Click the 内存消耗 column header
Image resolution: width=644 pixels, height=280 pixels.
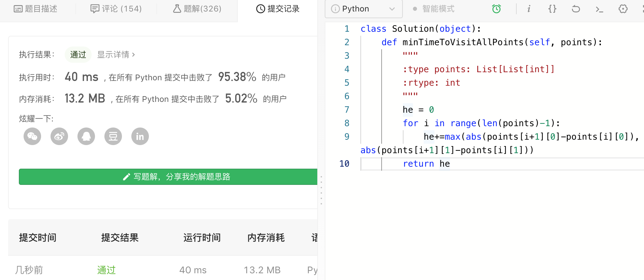pos(266,238)
